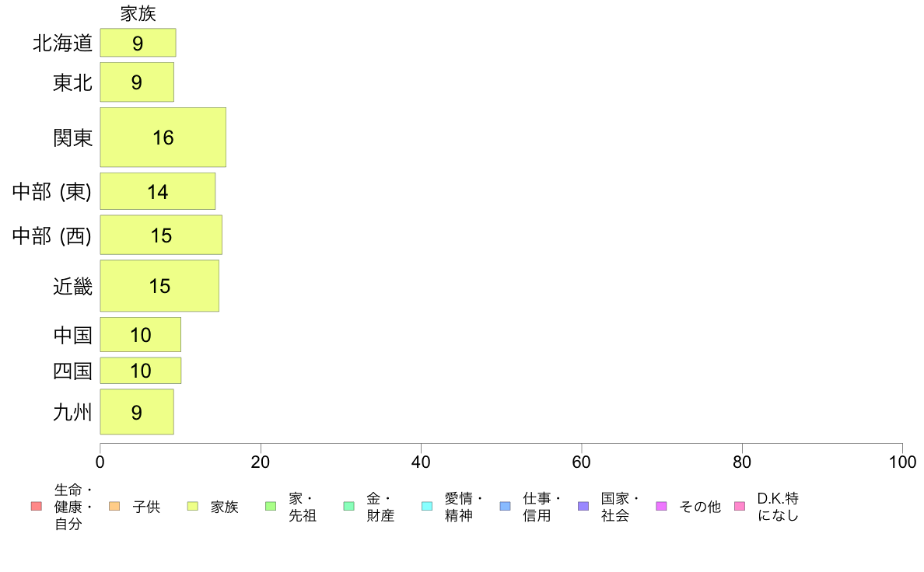Click the orange 子供 legend swatch
Viewport: 924px width, 572px height.
pyautogui.click(x=114, y=506)
